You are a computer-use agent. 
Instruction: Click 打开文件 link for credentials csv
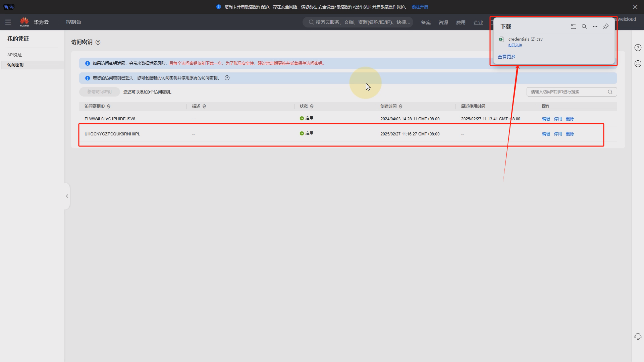click(x=515, y=45)
